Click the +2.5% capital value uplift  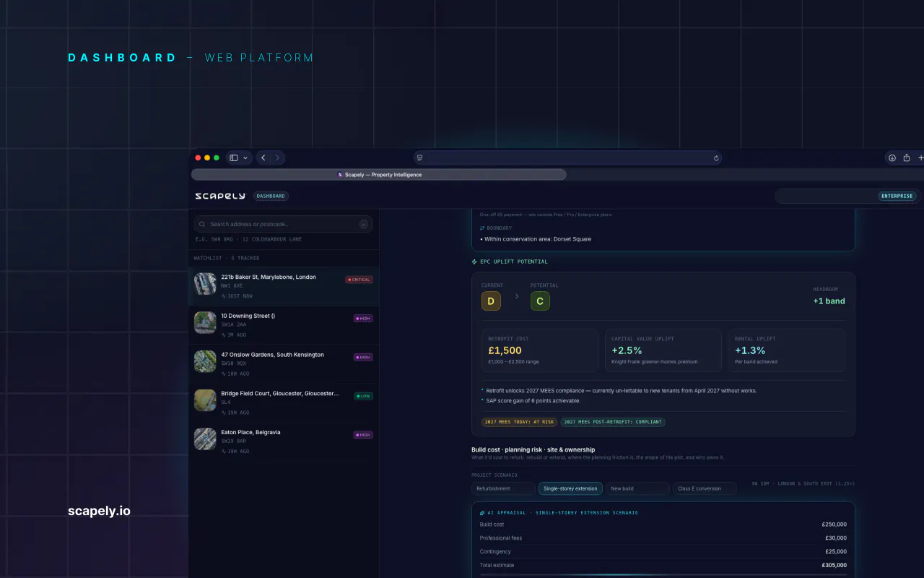627,350
